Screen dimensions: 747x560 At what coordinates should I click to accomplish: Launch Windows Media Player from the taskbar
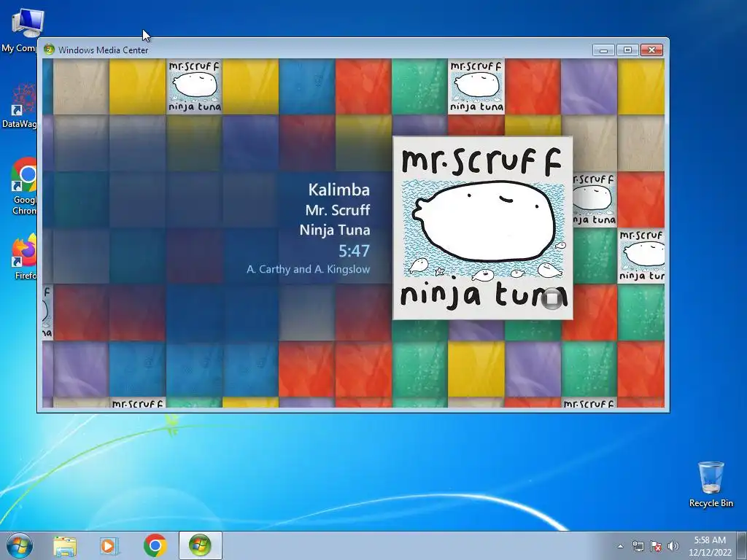coord(109,545)
